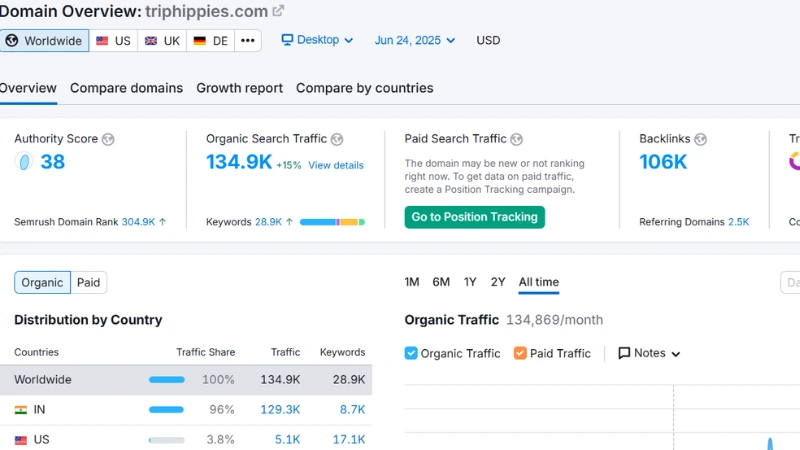Open IN traffic value 129.3K
Screen dimensions: 800x450
tap(280, 410)
